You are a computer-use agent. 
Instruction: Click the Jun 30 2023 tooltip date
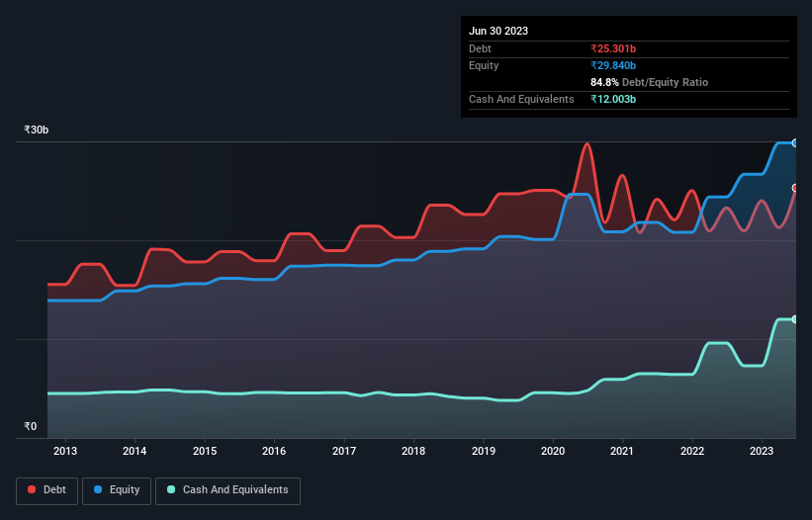(498, 31)
